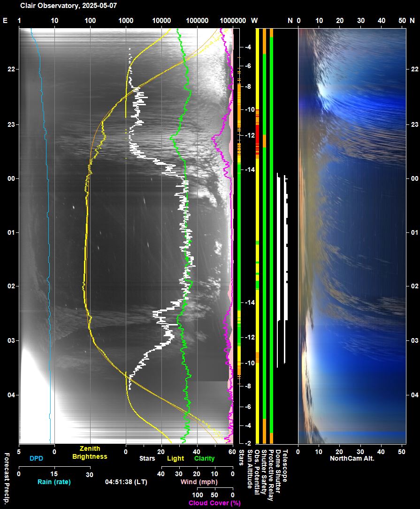
Task: Select the vertical Sun Altitude label
Action: [x=250, y=469]
